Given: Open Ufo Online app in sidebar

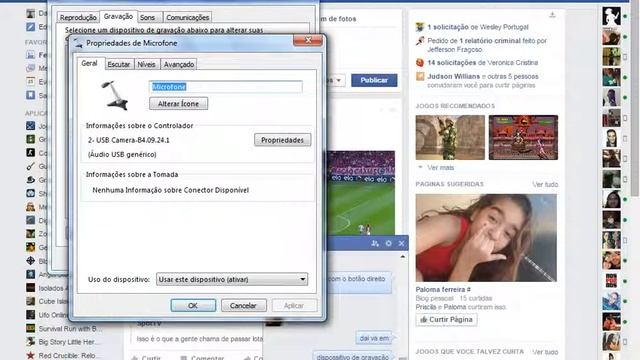Looking at the screenshot, I should coord(53,315).
